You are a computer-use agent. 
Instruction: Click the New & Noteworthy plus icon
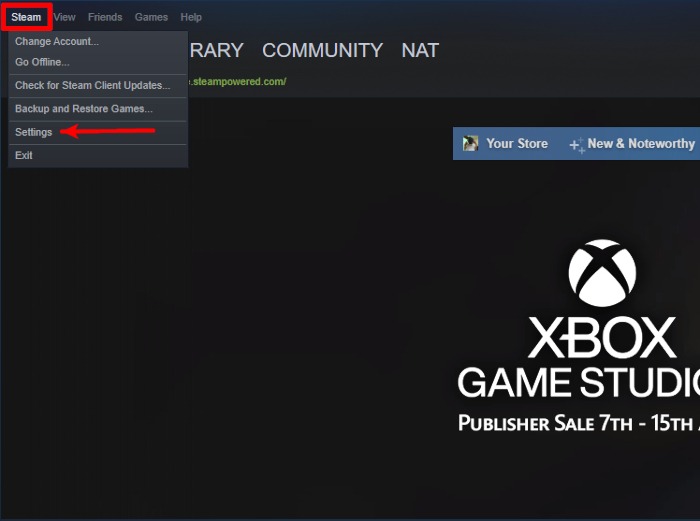pos(577,145)
